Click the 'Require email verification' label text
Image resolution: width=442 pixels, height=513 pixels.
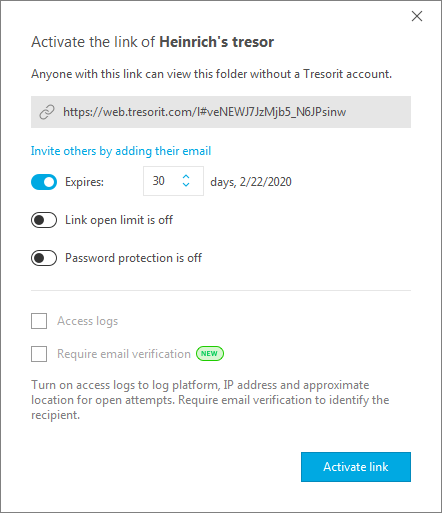click(x=124, y=354)
